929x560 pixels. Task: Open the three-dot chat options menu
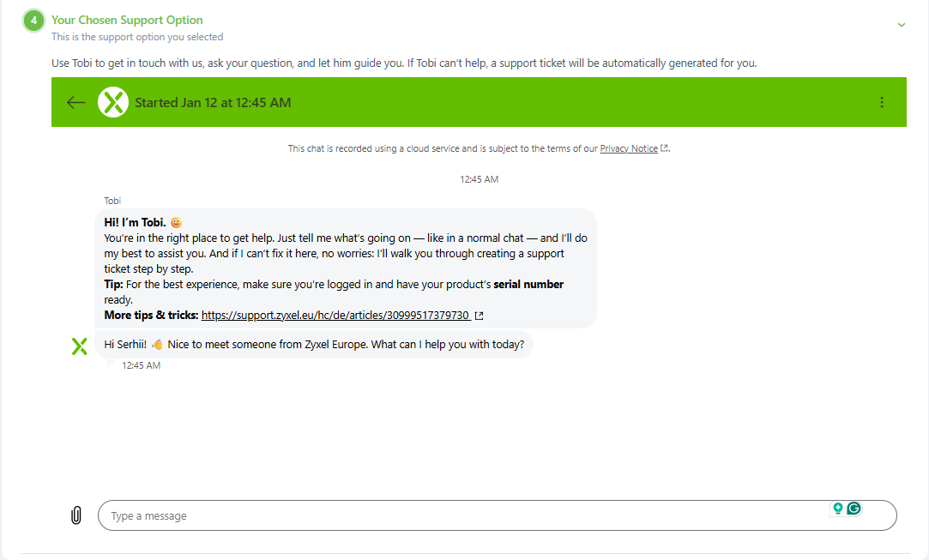(882, 103)
